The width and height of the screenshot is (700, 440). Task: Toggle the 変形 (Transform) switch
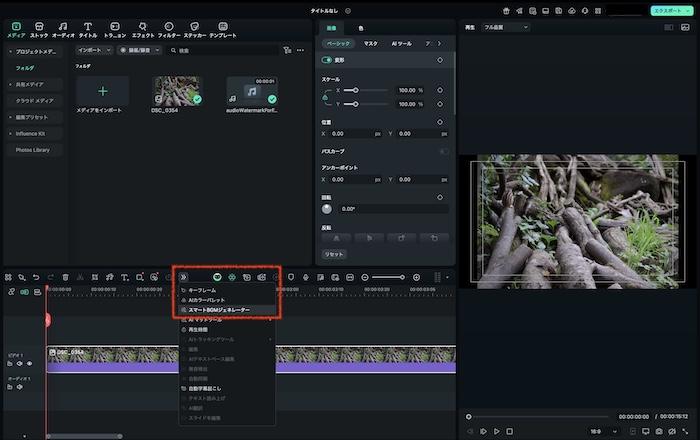pyautogui.click(x=327, y=60)
